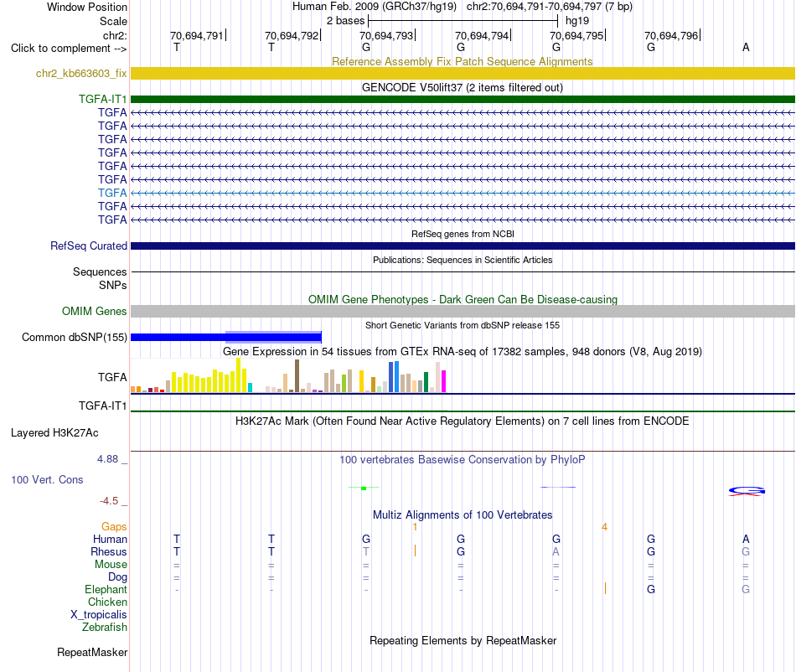Click the 'RepeatMasker' track label

click(x=92, y=652)
